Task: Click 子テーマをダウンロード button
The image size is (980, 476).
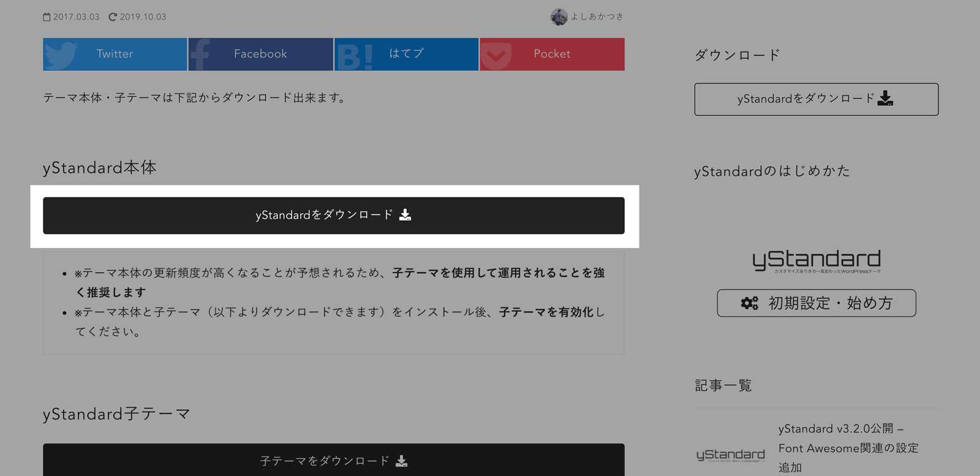Action: point(334,460)
